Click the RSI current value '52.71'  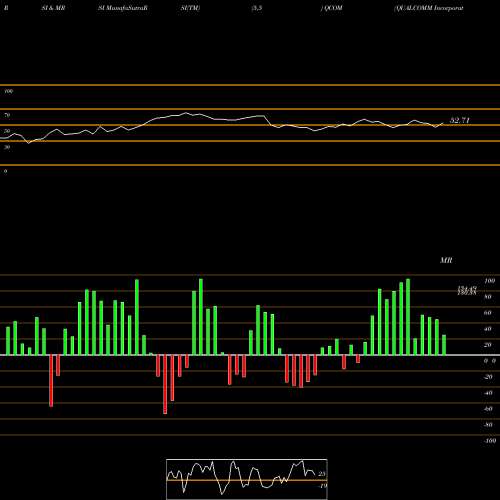click(460, 120)
